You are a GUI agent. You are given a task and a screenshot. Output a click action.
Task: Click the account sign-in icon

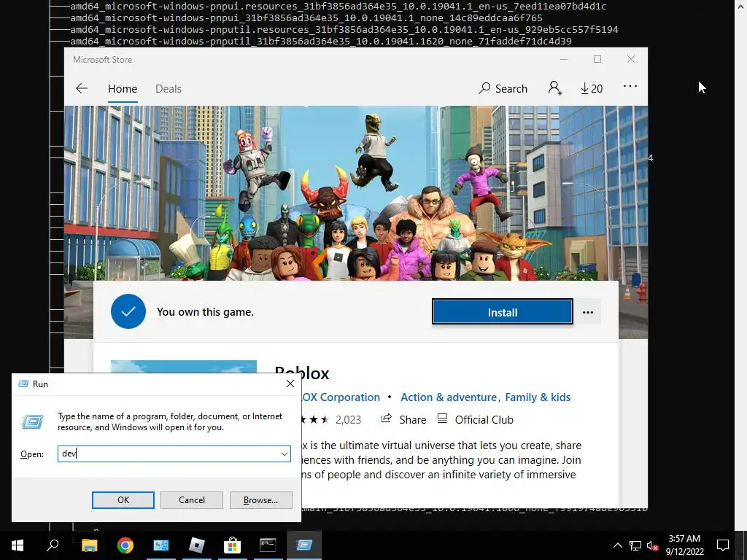pos(555,88)
